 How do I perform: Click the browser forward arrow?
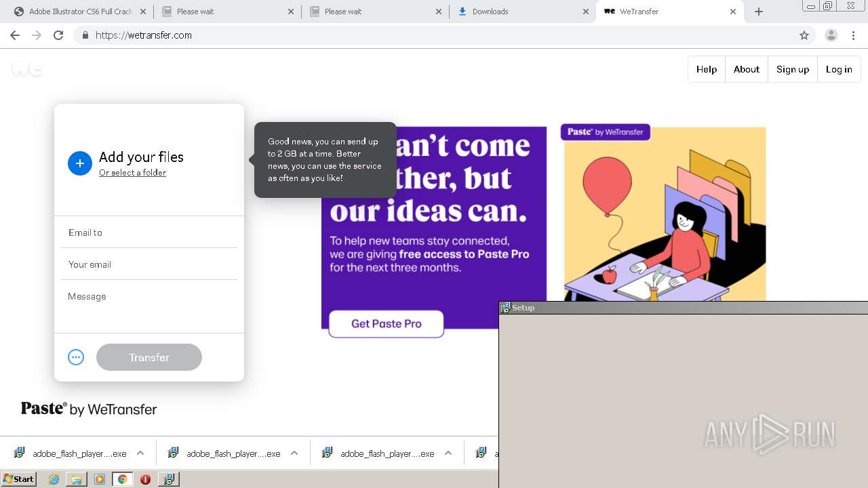point(37,35)
